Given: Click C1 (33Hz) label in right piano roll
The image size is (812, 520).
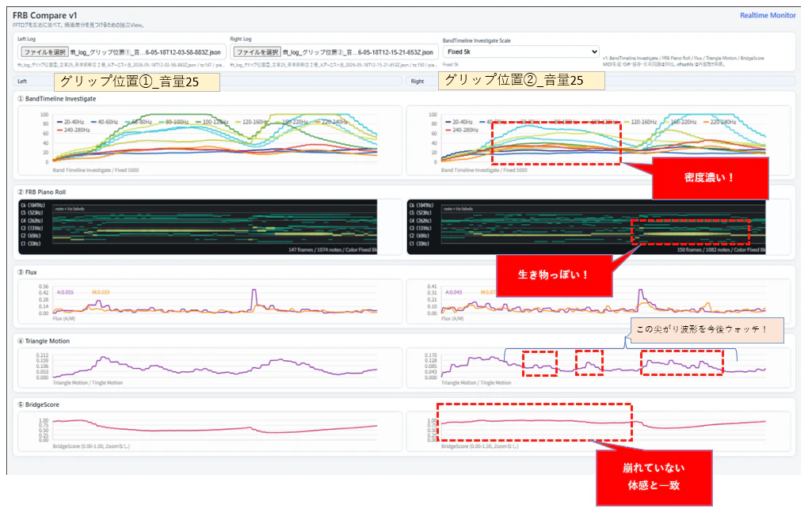Looking at the screenshot, I should coord(419,243).
